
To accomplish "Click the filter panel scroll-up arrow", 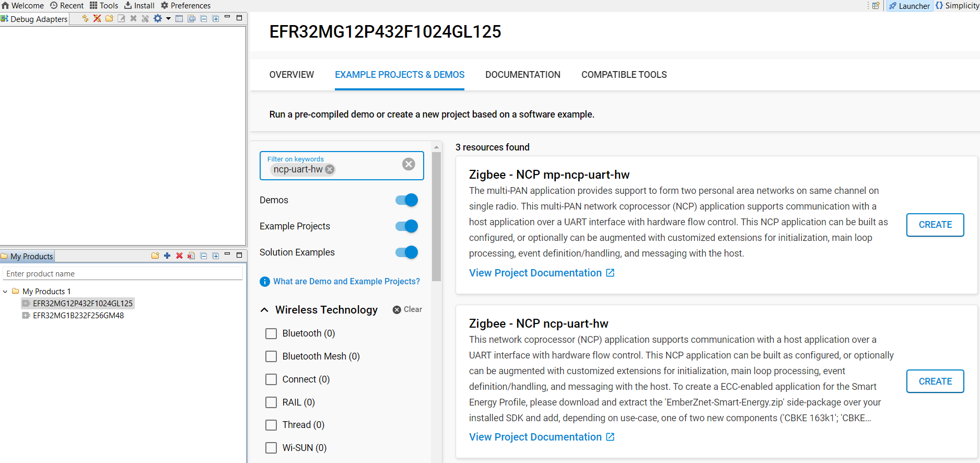I will tap(437, 146).
